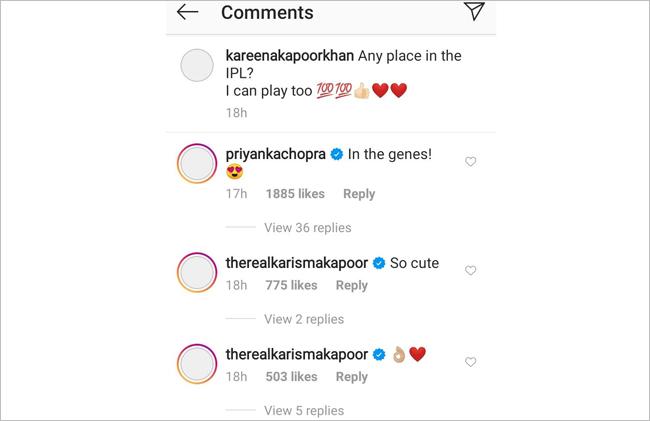This screenshot has height=421, width=650.
Task: Reply to priyankachopra's comment
Action: 359,194
